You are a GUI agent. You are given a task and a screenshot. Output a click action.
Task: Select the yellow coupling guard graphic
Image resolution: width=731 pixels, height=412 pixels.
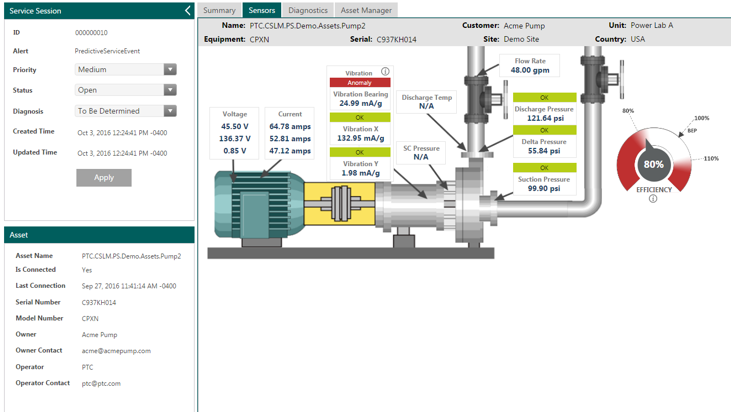coord(340,204)
